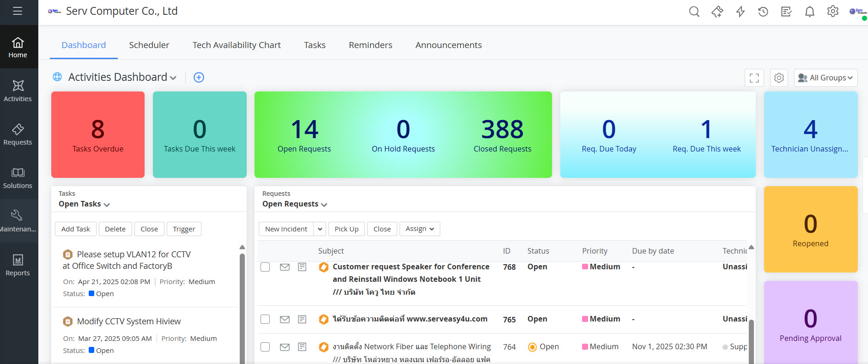Click the red Tasks Overdue tile
The height and width of the screenshot is (364, 868).
pyautogui.click(x=98, y=134)
